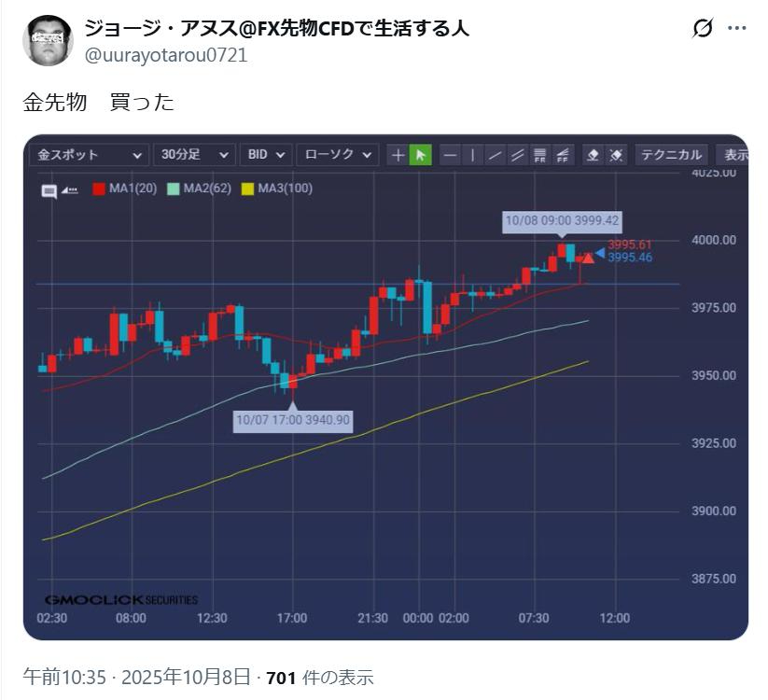This screenshot has height=700, width=768.
Task: Open the ローソク chart type dropdown
Action: point(338,155)
